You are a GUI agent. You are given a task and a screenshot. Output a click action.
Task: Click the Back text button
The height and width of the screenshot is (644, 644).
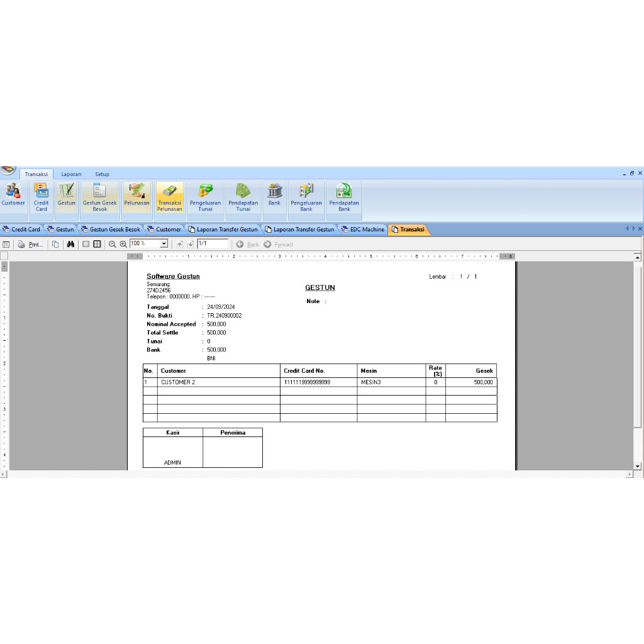[x=253, y=245]
